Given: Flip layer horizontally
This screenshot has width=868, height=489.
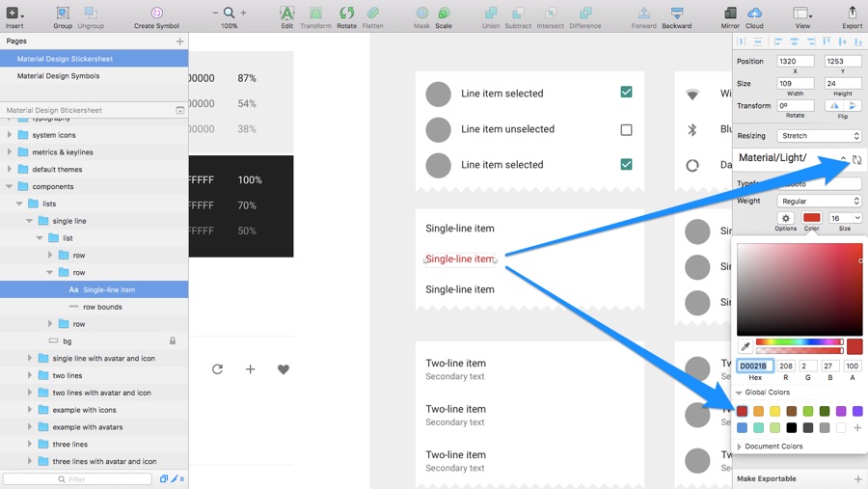Looking at the screenshot, I should 834,106.
